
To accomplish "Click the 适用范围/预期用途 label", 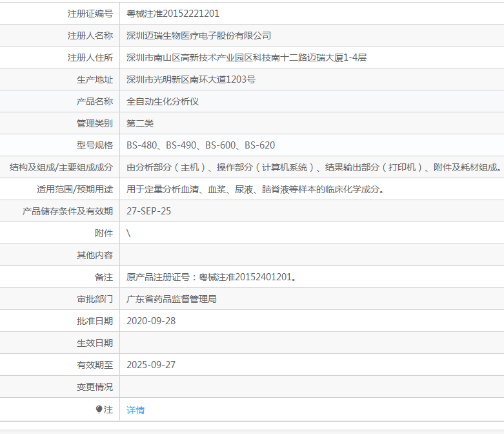I will 75,189.
